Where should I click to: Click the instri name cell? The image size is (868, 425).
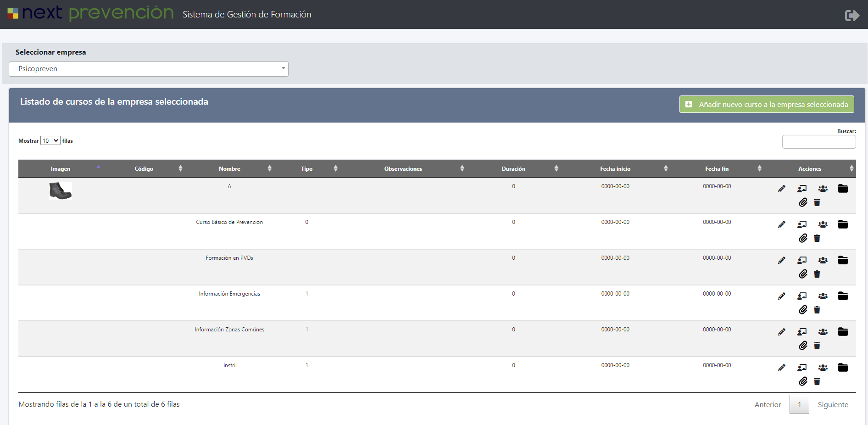coord(229,365)
